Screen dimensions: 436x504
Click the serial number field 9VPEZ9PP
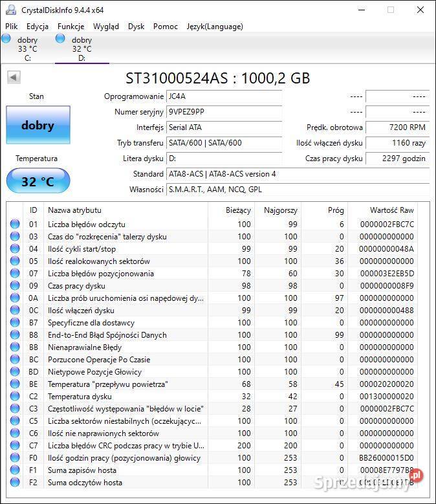click(x=224, y=112)
